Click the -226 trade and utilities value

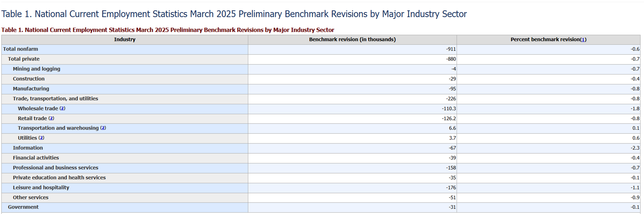[x=451, y=99]
